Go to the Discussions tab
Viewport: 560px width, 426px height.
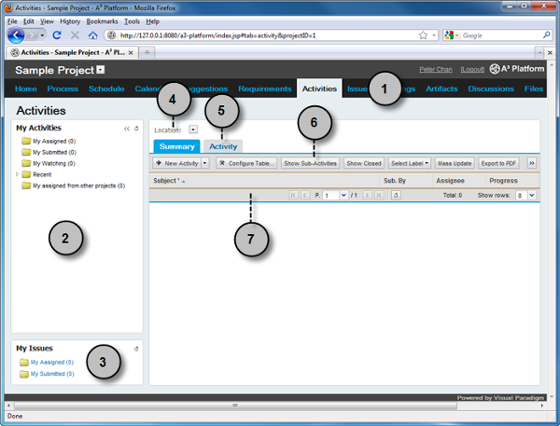(x=491, y=89)
